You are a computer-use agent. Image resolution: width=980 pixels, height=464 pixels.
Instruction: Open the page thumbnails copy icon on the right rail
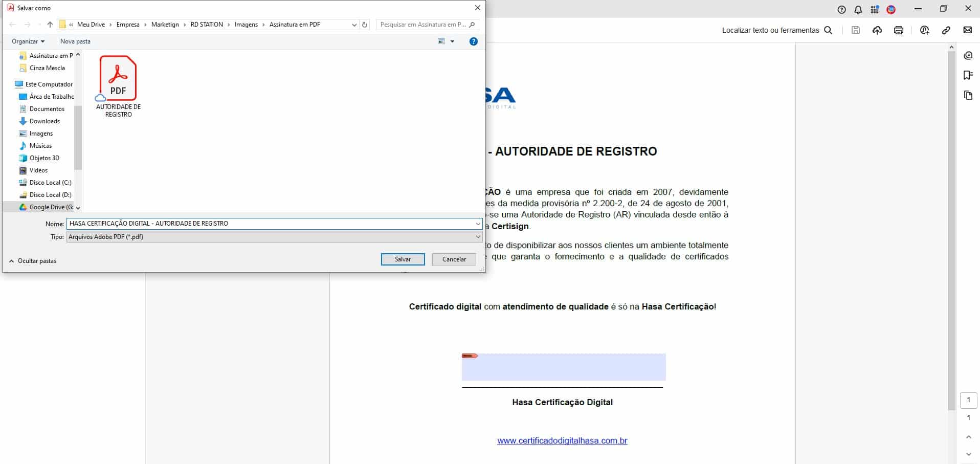coord(968,95)
